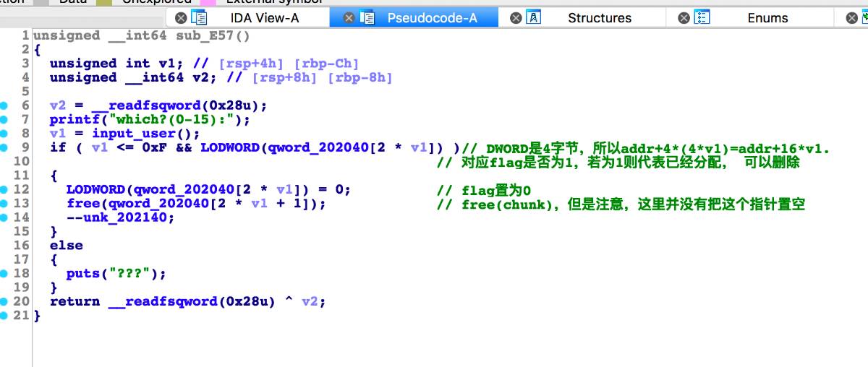The width and height of the screenshot is (868, 367).
Task: Click qword_202040 in the if condition
Action: pyautogui.click(x=311, y=148)
